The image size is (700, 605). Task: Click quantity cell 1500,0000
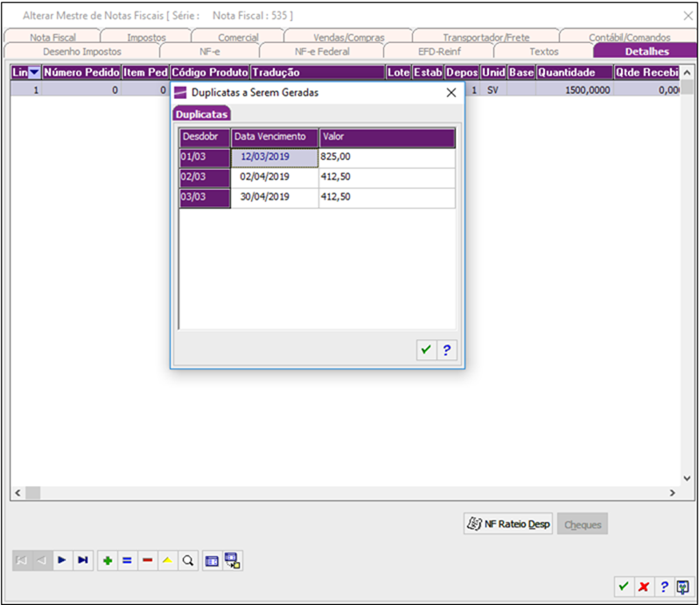pos(574,90)
